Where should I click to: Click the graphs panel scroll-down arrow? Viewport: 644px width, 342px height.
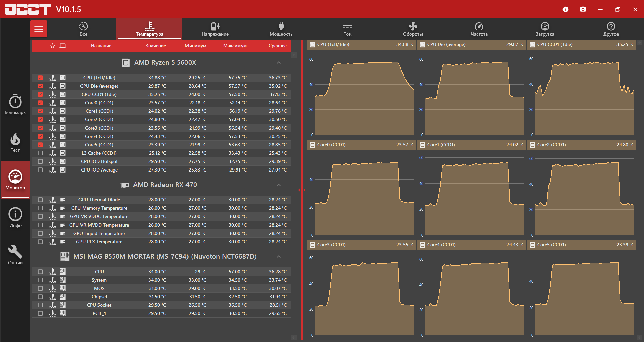(x=640, y=337)
